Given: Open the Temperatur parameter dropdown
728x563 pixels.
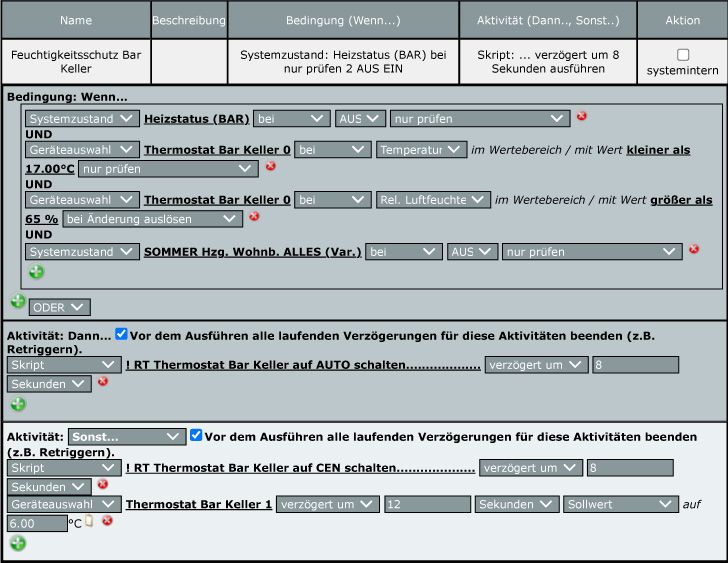Looking at the screenshot, I should click(421, 150).
